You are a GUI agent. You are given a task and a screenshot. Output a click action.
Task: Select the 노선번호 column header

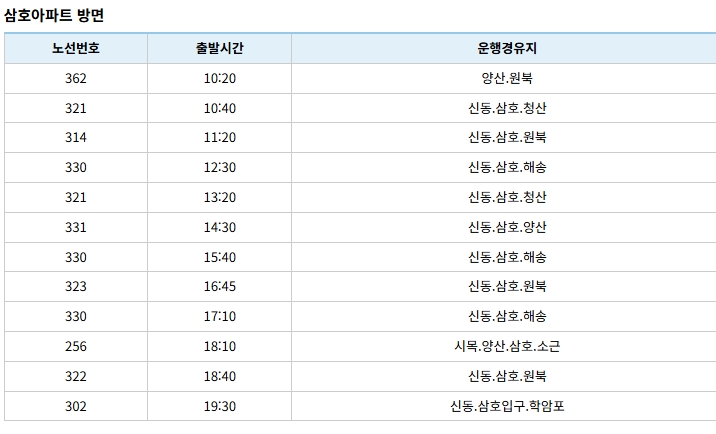coord(76,48)
